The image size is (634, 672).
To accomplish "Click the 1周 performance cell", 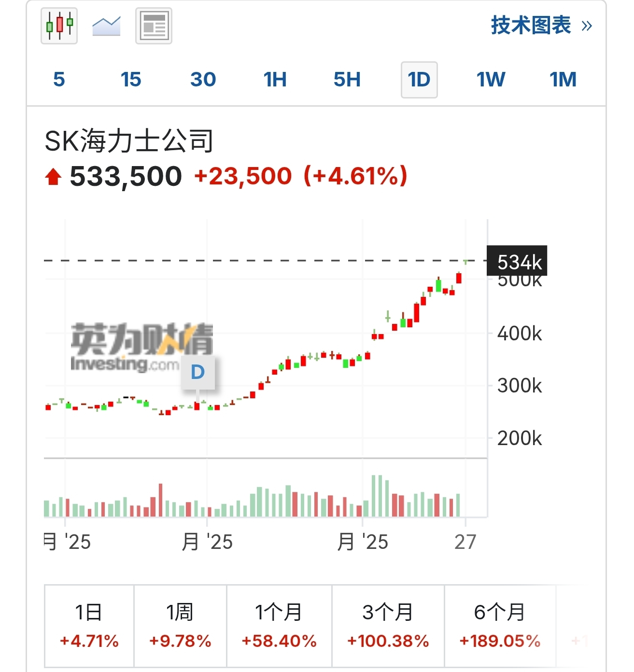I will point(180,626).
